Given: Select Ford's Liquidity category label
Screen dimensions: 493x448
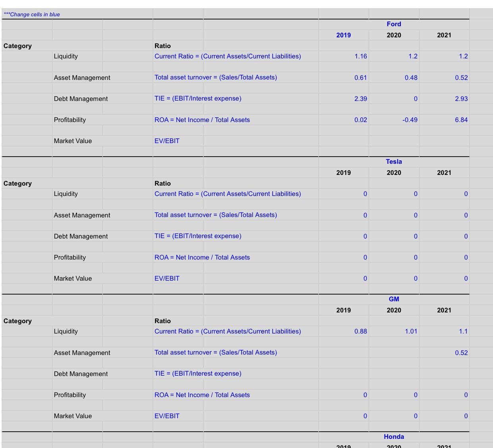Looking at the screenshot, I should (65, 56).
